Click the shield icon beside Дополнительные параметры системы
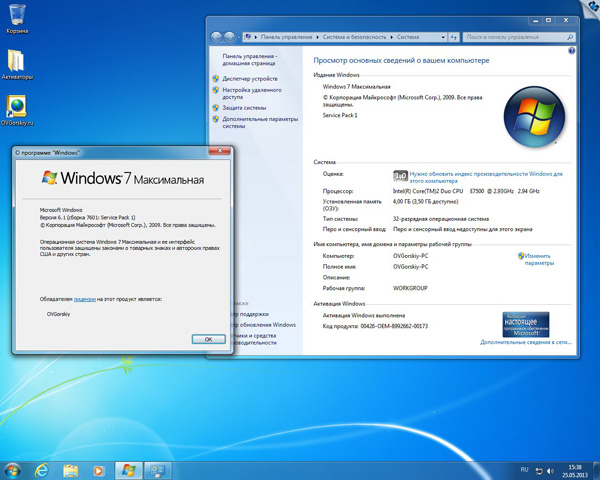Screen dimensions: 600x480 pyautogui.click(x=215, y=119)
